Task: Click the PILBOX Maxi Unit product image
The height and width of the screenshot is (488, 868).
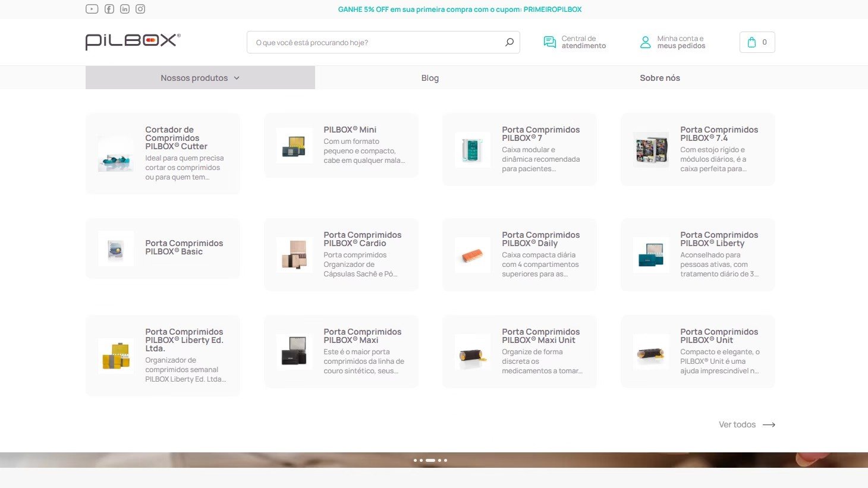Action: point(473,351)
